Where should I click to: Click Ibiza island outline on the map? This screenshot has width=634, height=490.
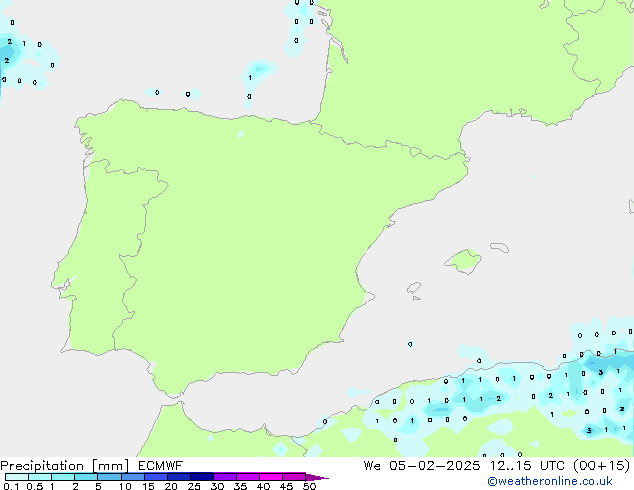pyautogui.click(x=414, y=288)
